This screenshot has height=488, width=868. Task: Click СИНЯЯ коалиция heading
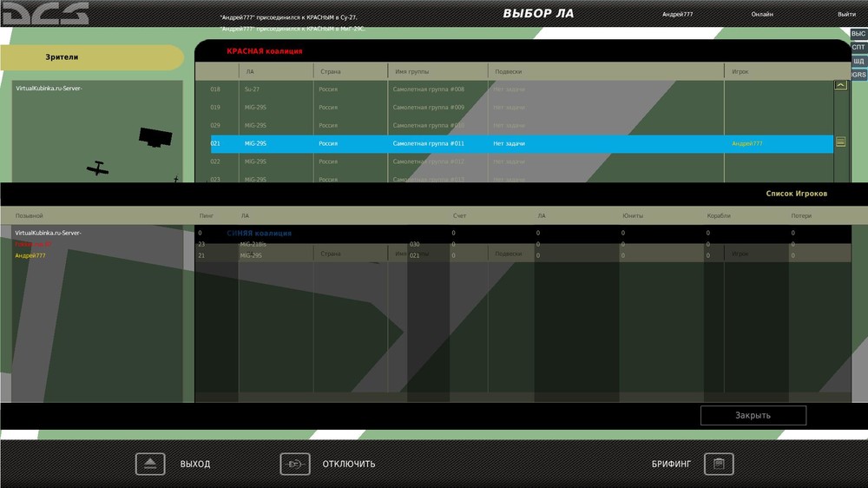(x=259, y=234)
